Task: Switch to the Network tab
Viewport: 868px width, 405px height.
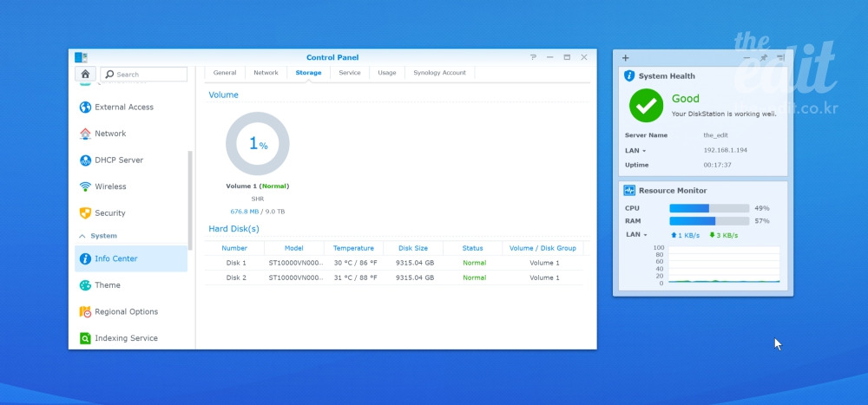Action: (x=266, y=73)
